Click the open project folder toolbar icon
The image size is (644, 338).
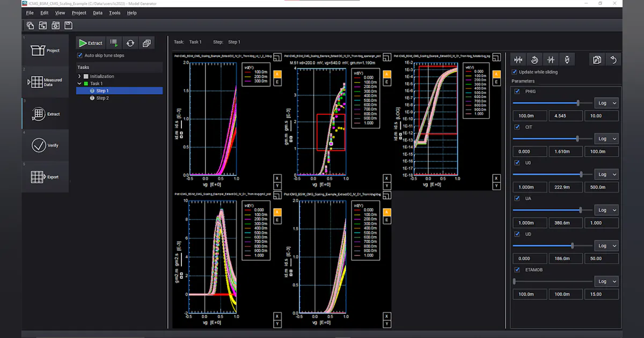43,25
